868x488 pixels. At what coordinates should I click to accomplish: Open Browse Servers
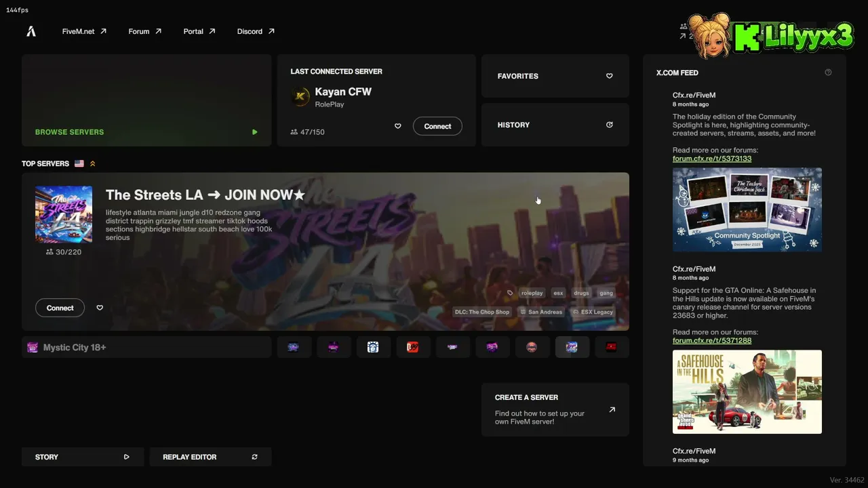pos(146,100)
